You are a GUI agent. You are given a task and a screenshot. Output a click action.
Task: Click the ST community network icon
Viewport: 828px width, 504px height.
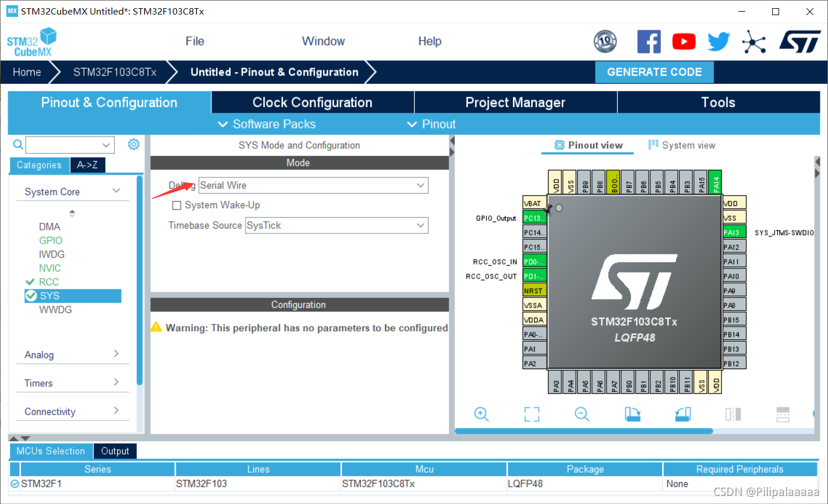pyautogui.click(x=754, y=42)
